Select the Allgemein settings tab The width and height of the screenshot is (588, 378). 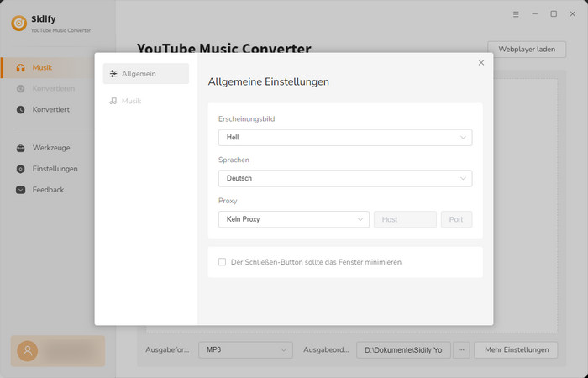click(x=146, y=74)
